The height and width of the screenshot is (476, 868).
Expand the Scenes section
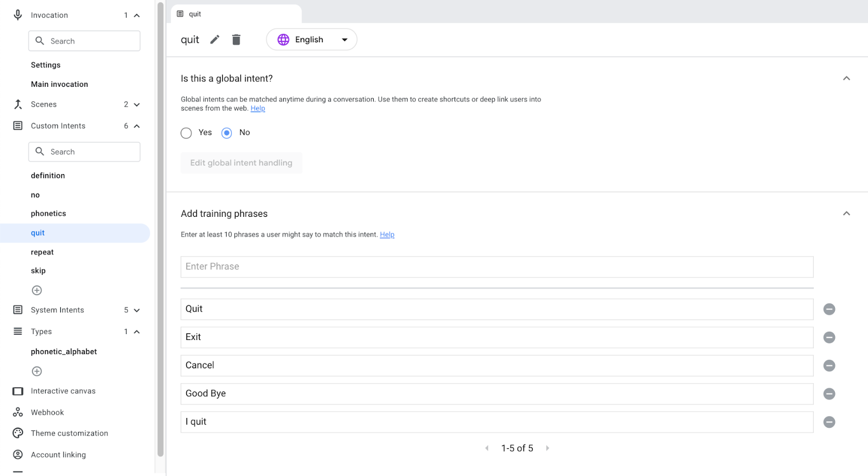[x=137, y=105]
